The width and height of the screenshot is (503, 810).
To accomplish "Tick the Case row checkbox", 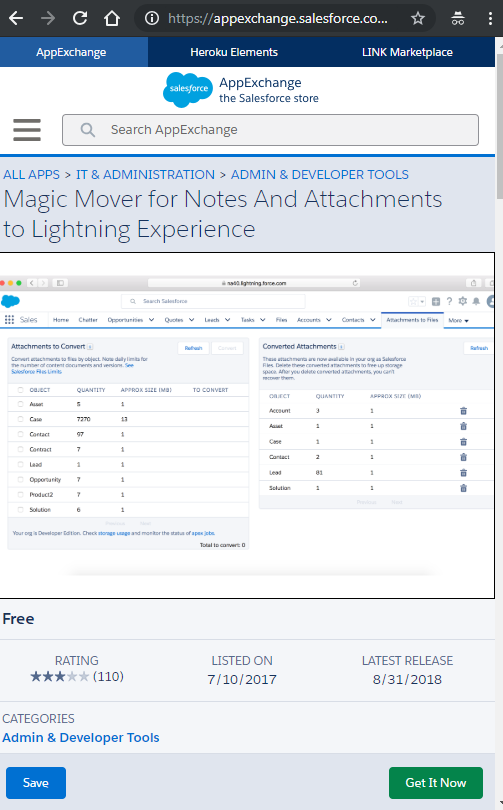I will (x=21, y=419).
